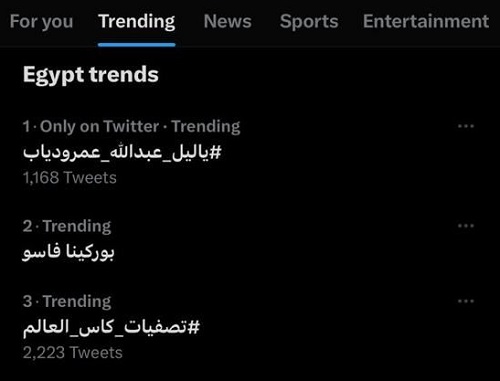Open more options for the first trend
Image resolution: width=500 pixels, height=381 pixels.
[466, 126]
